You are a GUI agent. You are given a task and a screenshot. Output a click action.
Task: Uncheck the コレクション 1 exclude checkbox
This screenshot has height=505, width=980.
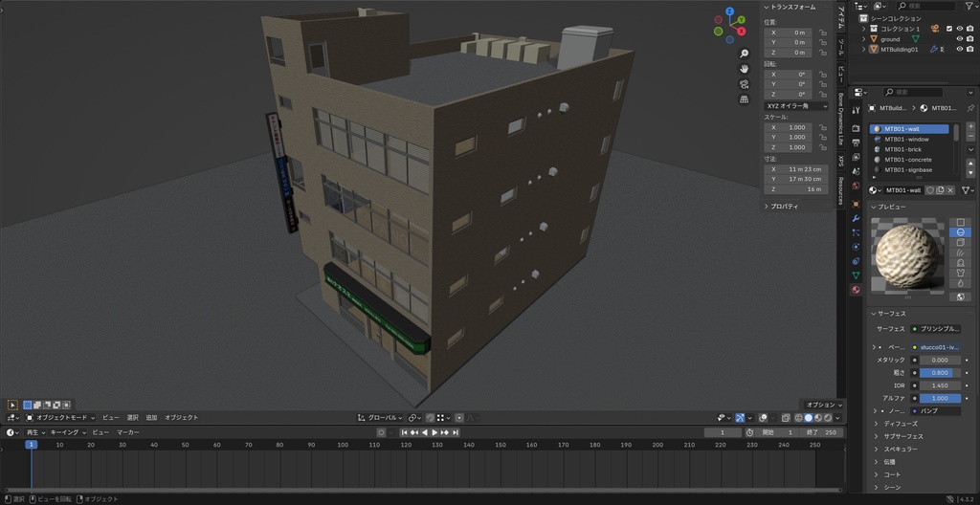(949, 29)
